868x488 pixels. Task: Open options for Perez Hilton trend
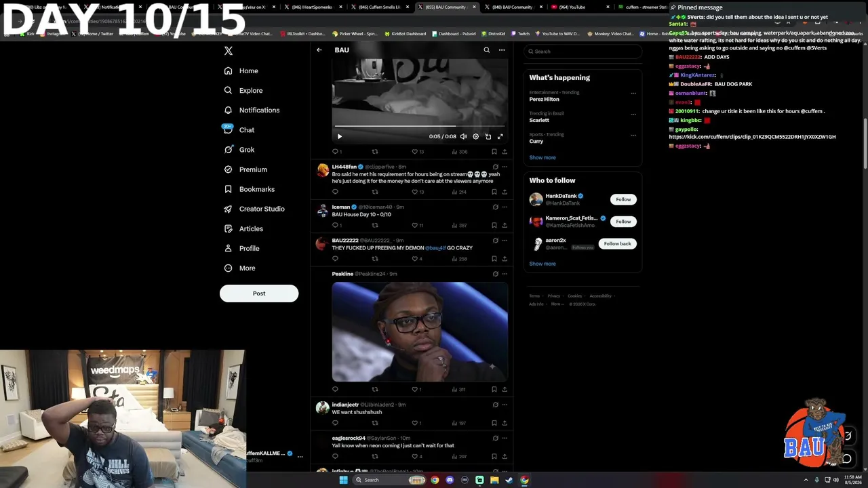pyautogui.click(x=633, y=93)
